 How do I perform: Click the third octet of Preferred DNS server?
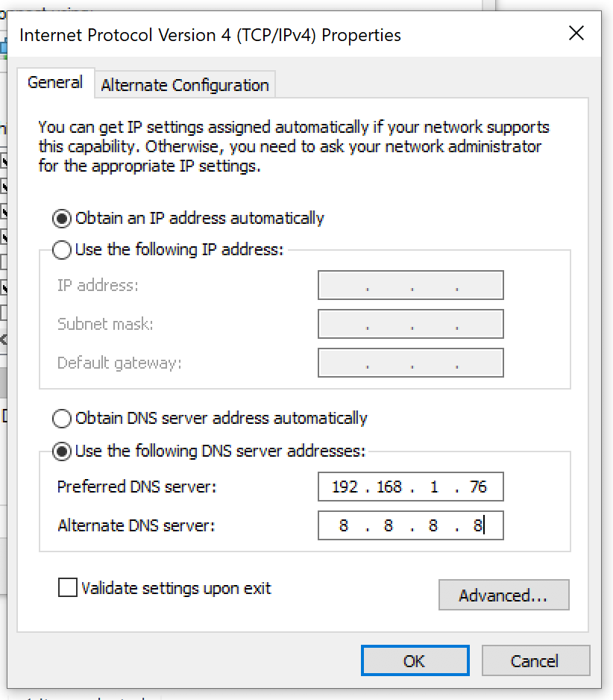coord(434,487)
